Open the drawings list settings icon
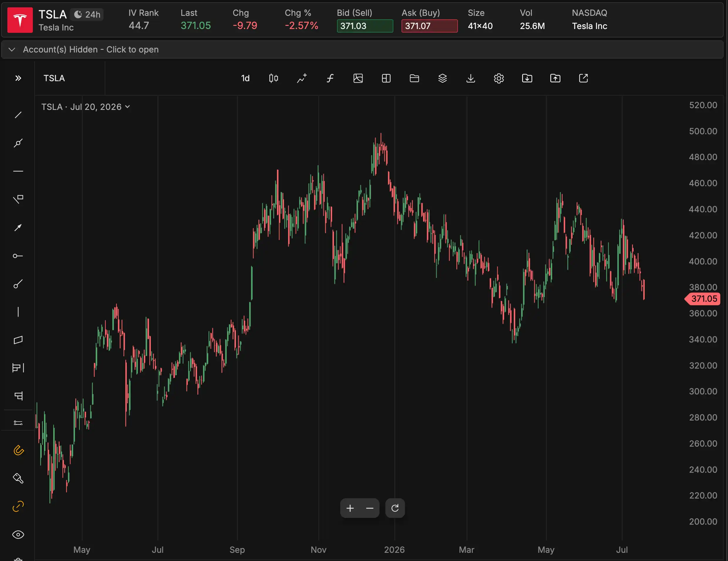This screenshot has width=728, height=561. coord(18,423)
